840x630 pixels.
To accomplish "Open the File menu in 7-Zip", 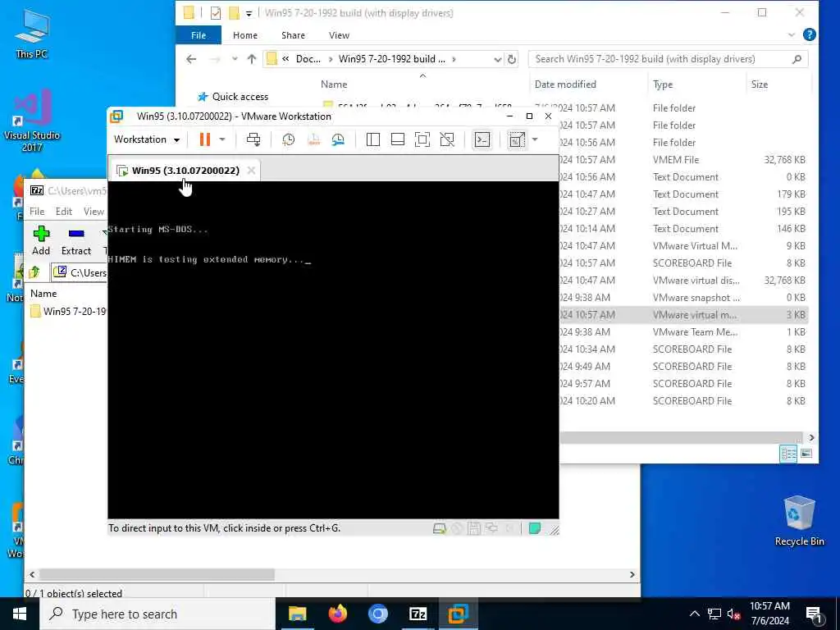I will (37, 212).
